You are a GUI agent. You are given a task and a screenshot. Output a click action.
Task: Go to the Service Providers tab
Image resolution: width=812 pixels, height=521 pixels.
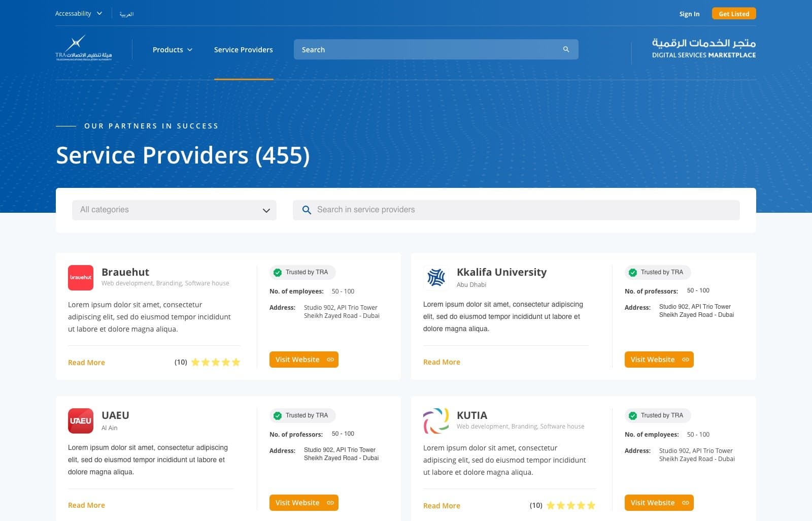pyautogui.click(x=244, y=50)
